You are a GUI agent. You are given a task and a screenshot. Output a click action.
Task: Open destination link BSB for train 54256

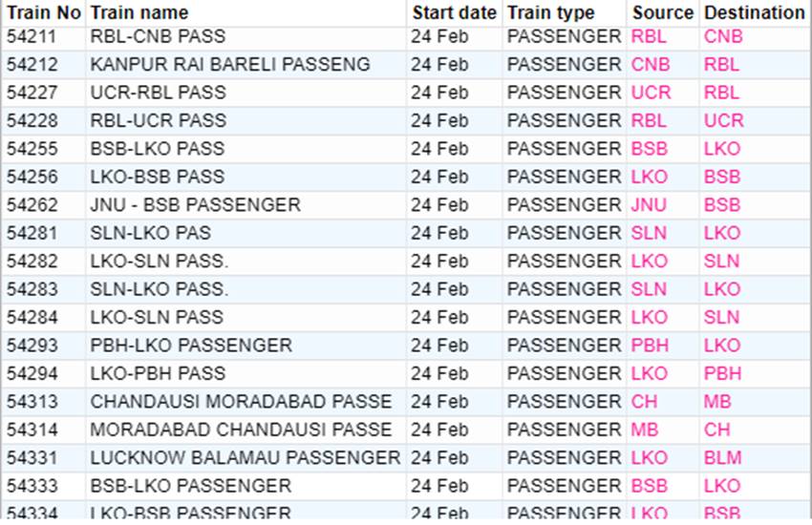point(722,177)
